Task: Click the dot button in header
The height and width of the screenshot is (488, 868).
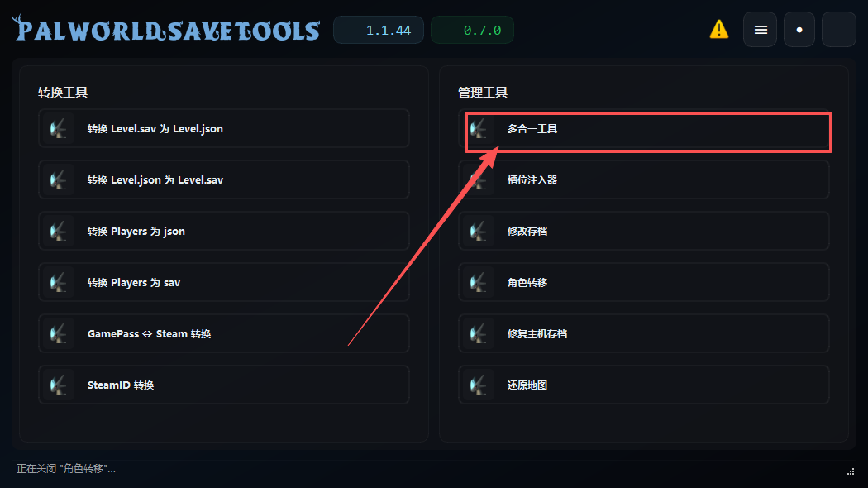Action: point(799,29)
